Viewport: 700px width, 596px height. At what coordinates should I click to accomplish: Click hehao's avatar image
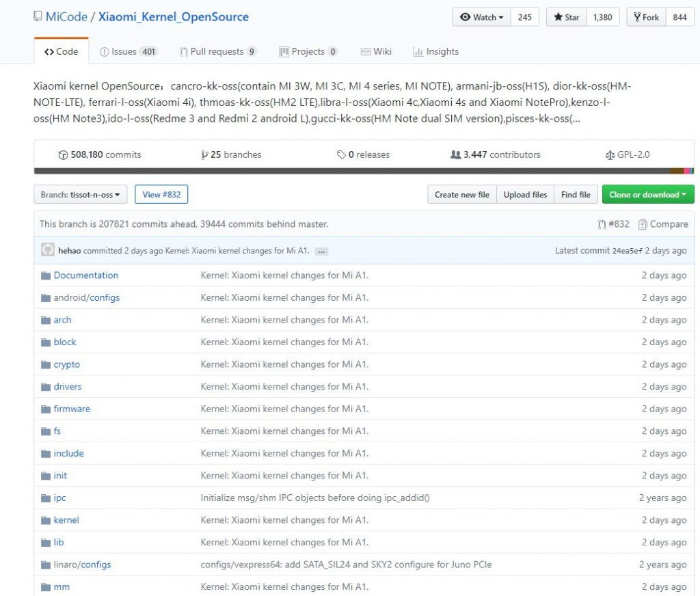pyautogui.click(x=48, y=249)
